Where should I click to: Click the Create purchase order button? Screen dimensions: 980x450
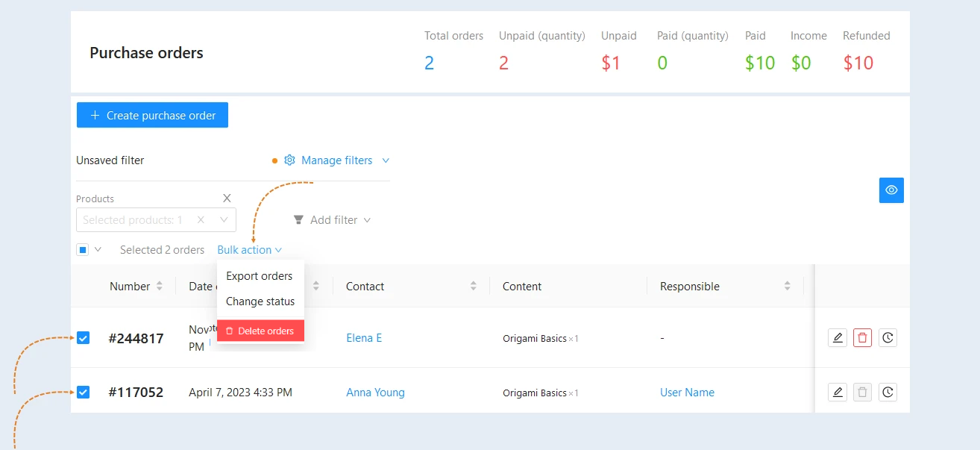coord(152,116)
